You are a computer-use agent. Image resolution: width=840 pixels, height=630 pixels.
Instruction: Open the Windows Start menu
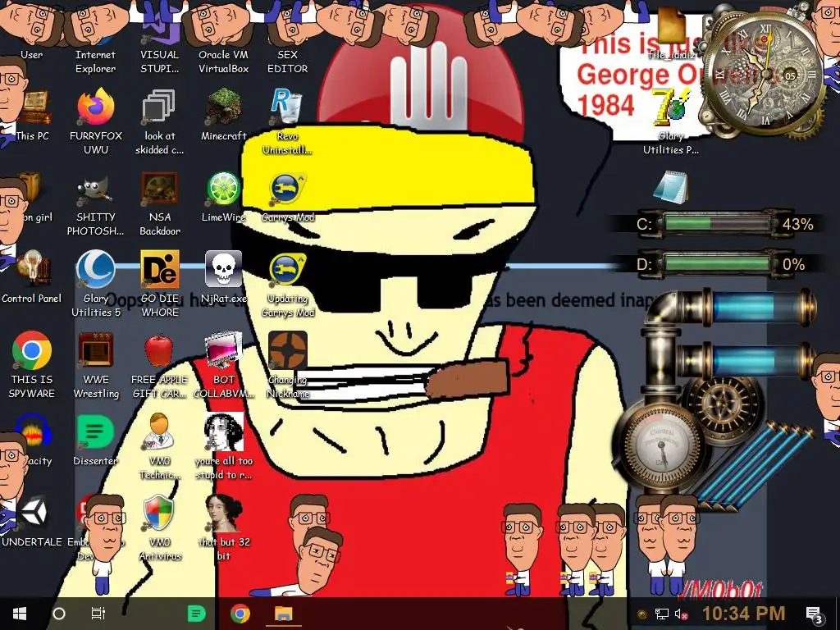pos(20,614)
